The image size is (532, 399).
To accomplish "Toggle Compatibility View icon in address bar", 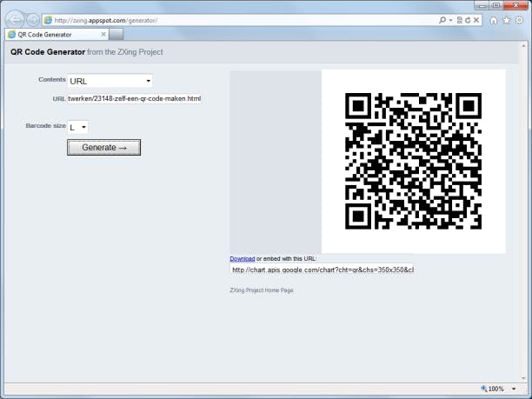I will [459, 20].
